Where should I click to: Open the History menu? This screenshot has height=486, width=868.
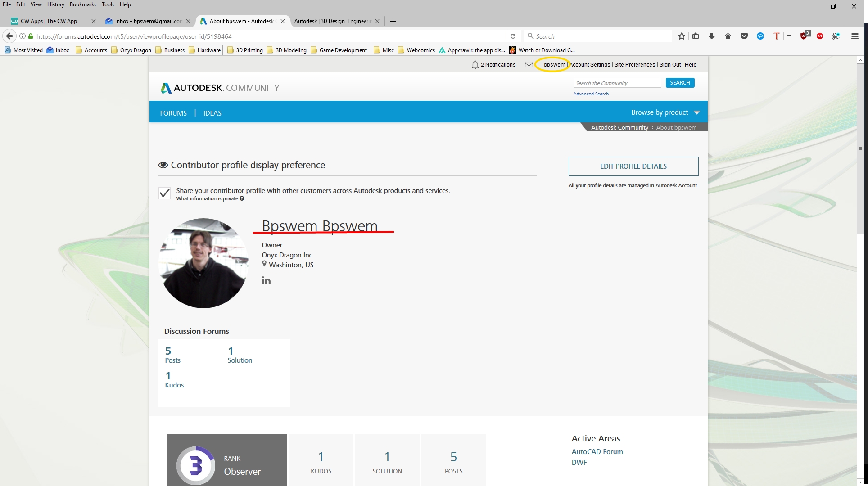pos(55,4)
